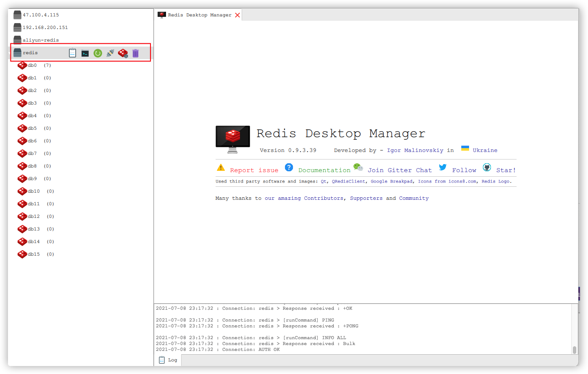Open database db2
The height and width of the screenshot is (374, 588).
coord(34,91)
